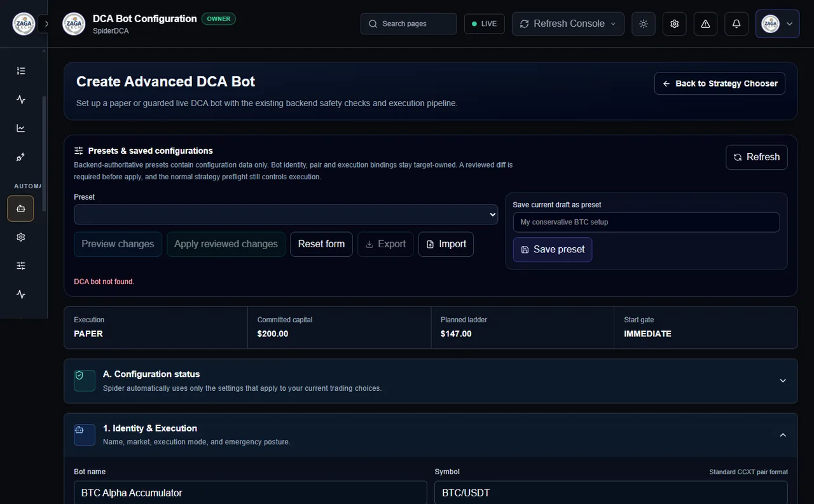This screenshot has width=814, height=504.
Task: Expand sidebar with the arrow toggle
Action: (x=46, y=24)
